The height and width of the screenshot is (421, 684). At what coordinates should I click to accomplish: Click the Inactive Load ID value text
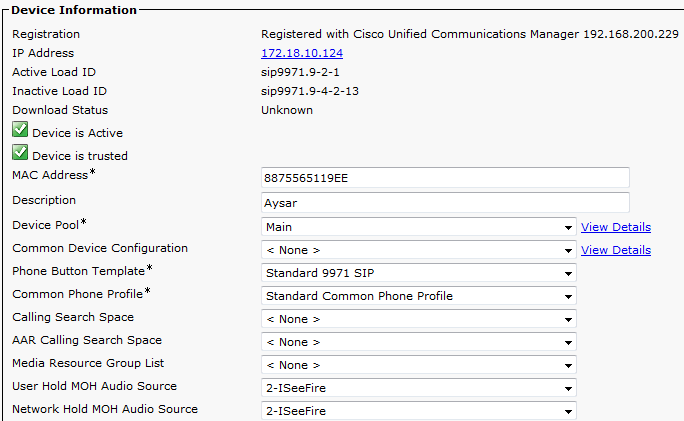click(302, 92)
